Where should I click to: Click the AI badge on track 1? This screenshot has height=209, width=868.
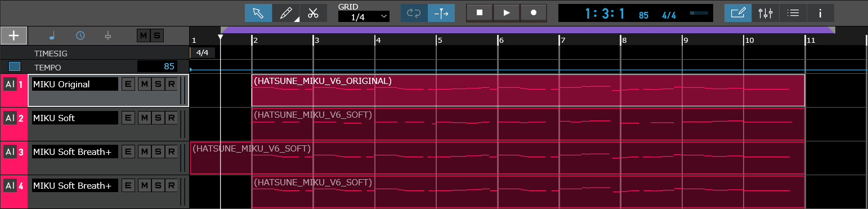[x=10, y=85]
